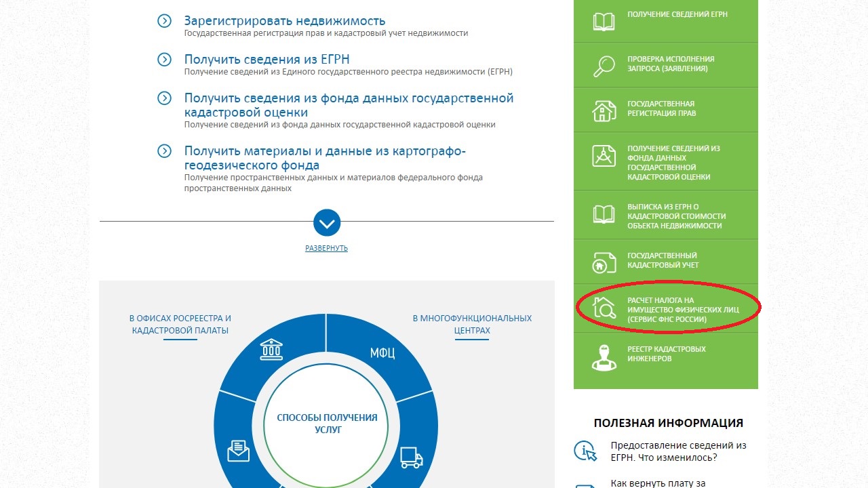The width and height of the screenshot is (868, 488).
Task: Open Предоставление сведений из ЕГРН article
Action: pos(677,451)
